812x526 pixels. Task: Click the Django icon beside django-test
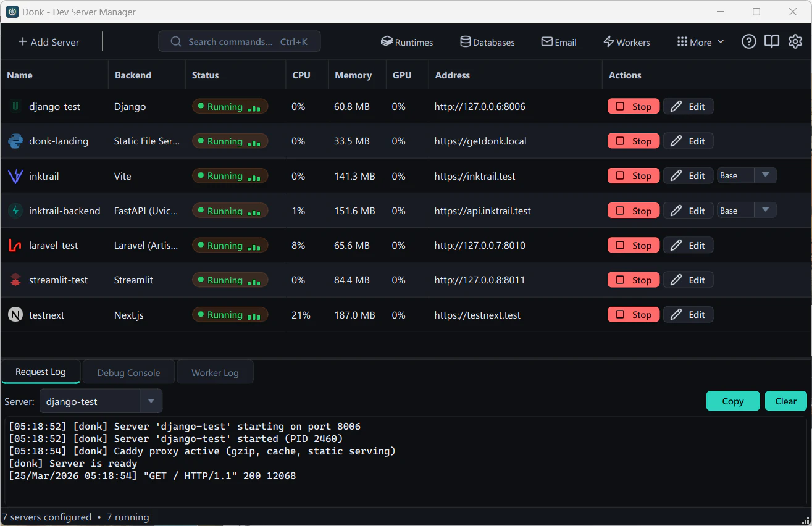[15, 106]
